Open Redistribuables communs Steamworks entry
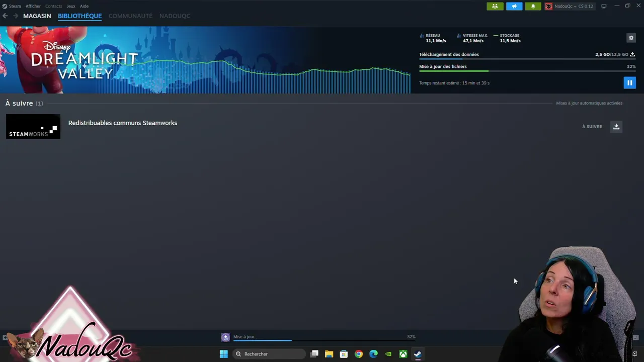The width and height of the screenshot is (644, 362). click(x=123, y=123)
